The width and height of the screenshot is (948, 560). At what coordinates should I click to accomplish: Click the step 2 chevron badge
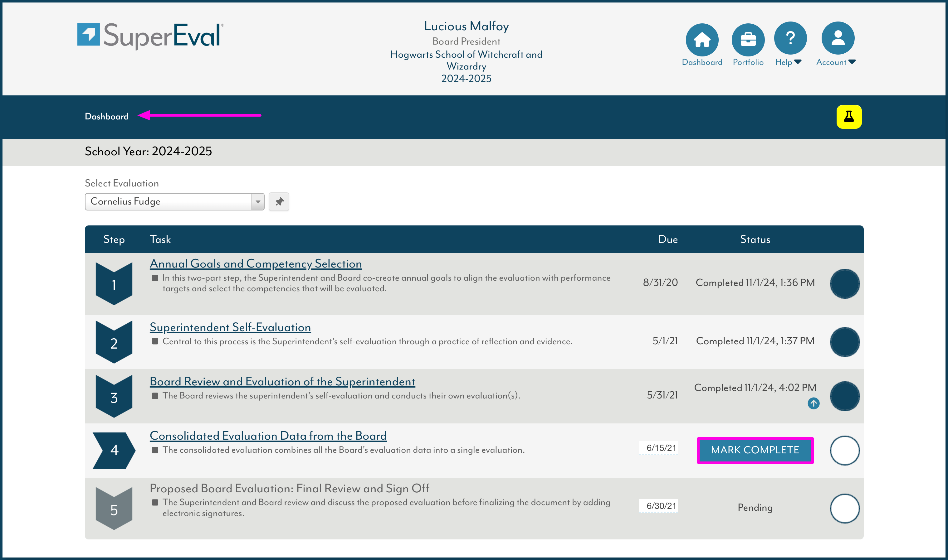tap(114, 342)
